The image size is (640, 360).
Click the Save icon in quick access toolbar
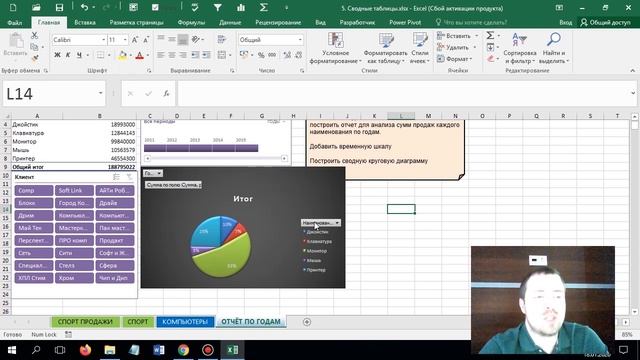point(59,8)
